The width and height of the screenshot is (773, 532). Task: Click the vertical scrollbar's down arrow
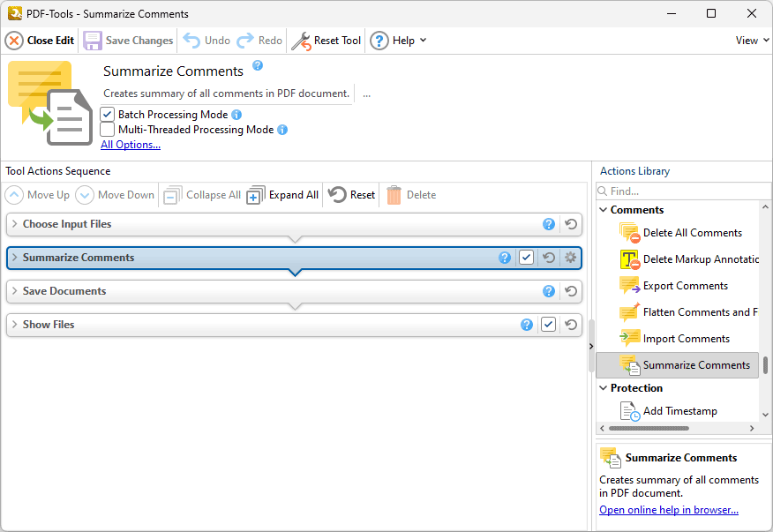pyautogui.click(x=765, y=416)
